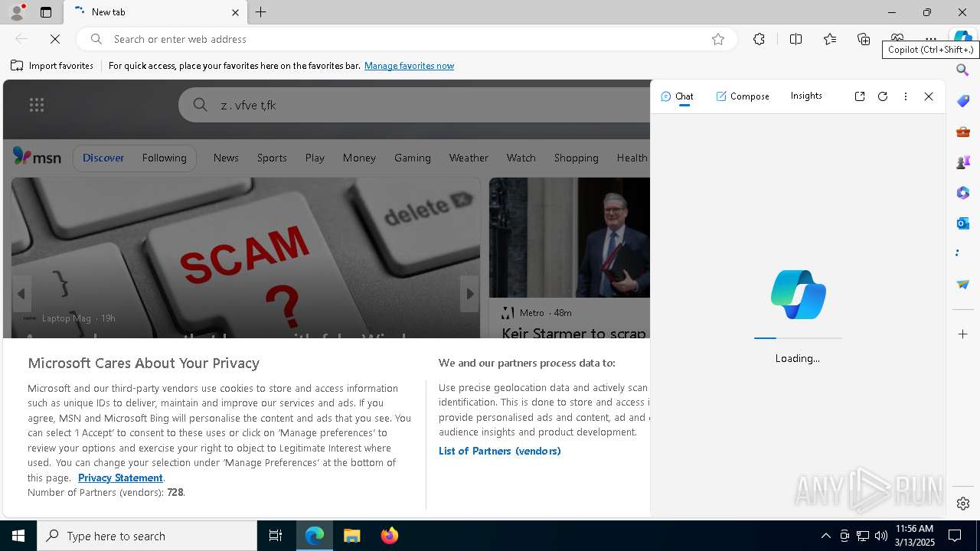
Task: Launch Firefox from taskbar
Action: point(390,536)
